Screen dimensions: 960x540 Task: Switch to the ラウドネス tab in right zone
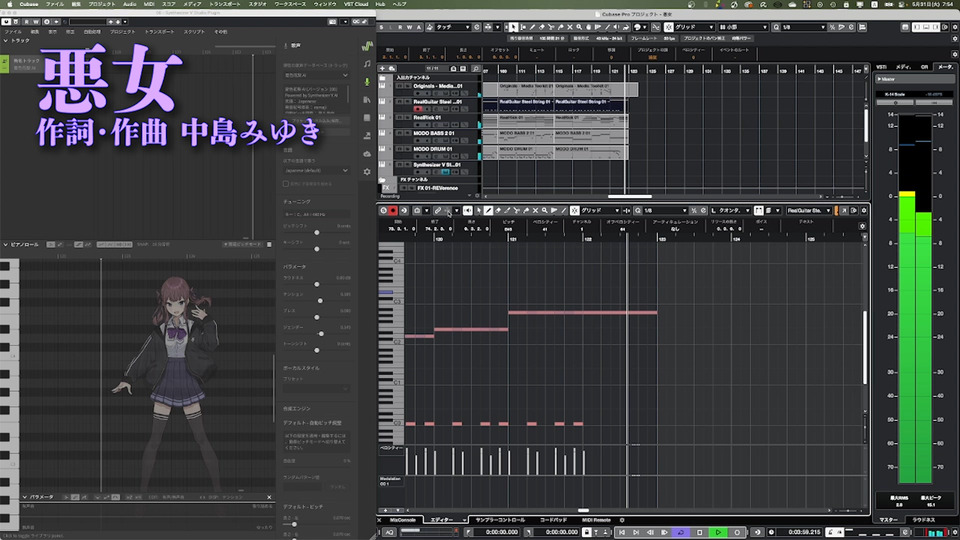tap(923, 520)
